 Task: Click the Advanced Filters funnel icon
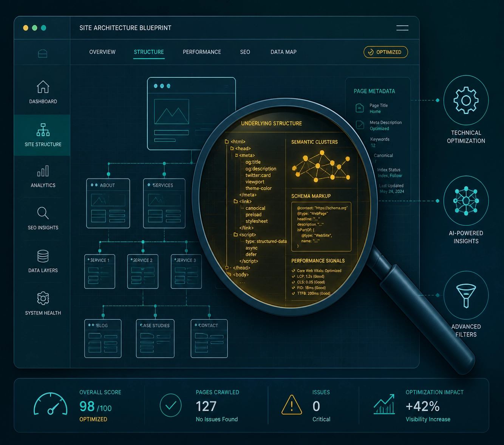(x=466, y=295)
